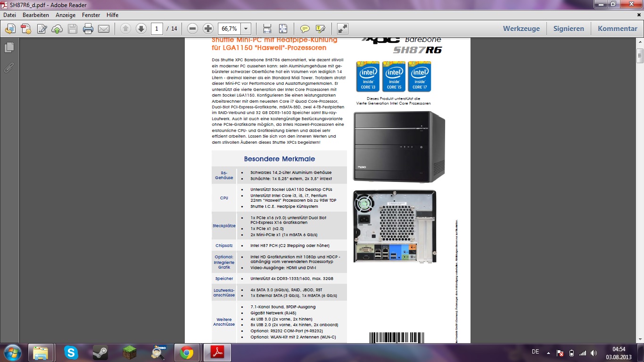Click the vertical scrollbar thumb
The image size is (644, 362).
(640, 55)
